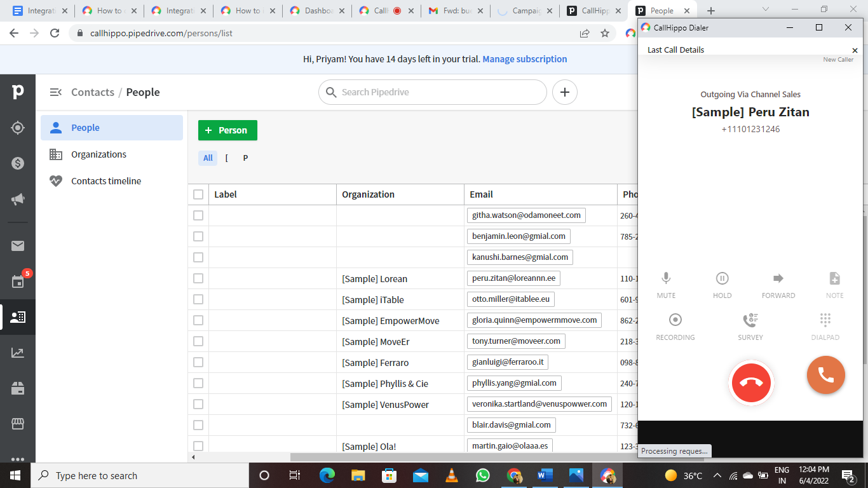Check row for benjamin.leon@gmial.com
Image resolution: width=868 pixels, height=488 pixels.
point(198,236)
